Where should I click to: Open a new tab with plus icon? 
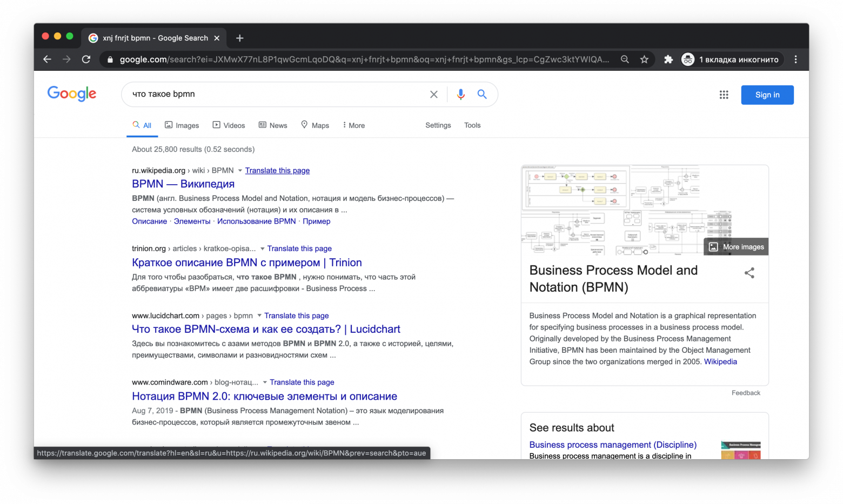coord(240,38)
